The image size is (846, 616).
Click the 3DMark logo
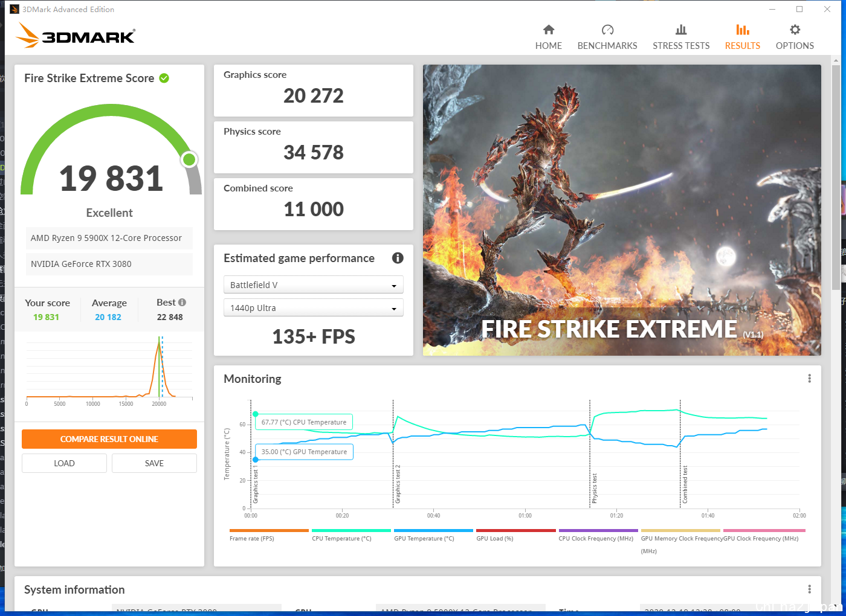tap(76, 35)
